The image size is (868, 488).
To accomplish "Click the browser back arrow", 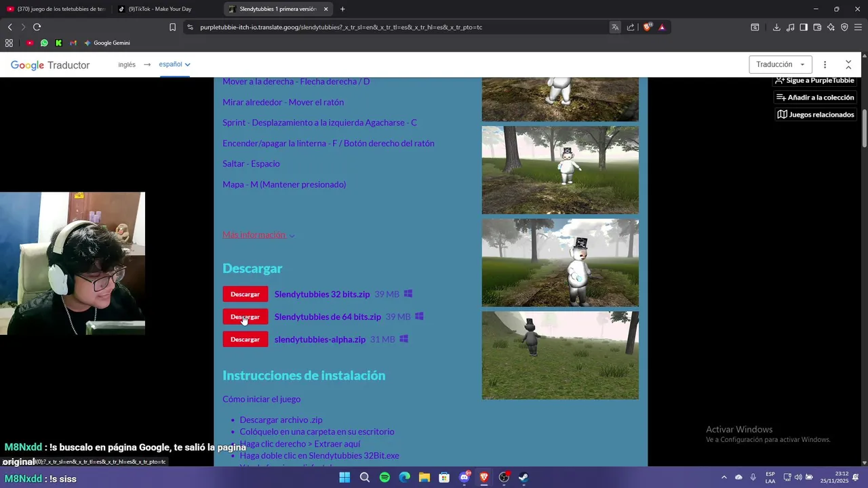I will [x=9, y=27].
